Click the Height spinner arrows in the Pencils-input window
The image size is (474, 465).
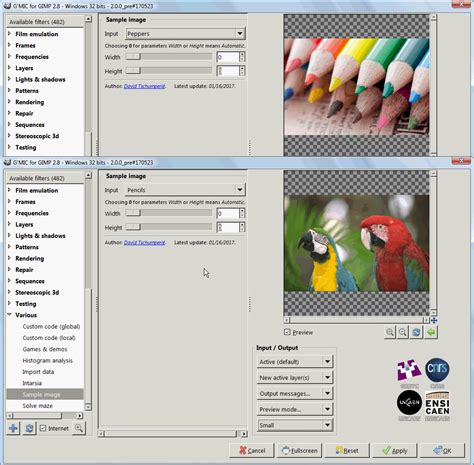(x=242, y=228)
